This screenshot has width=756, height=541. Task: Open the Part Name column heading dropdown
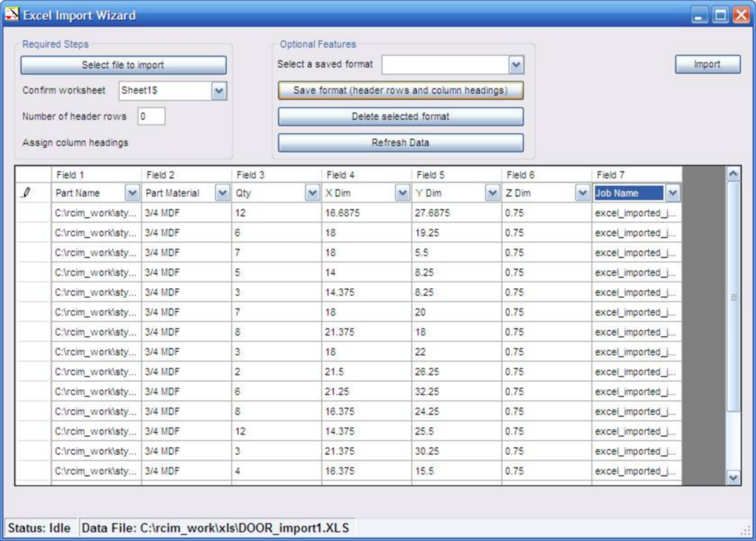[x=132, y=193]
